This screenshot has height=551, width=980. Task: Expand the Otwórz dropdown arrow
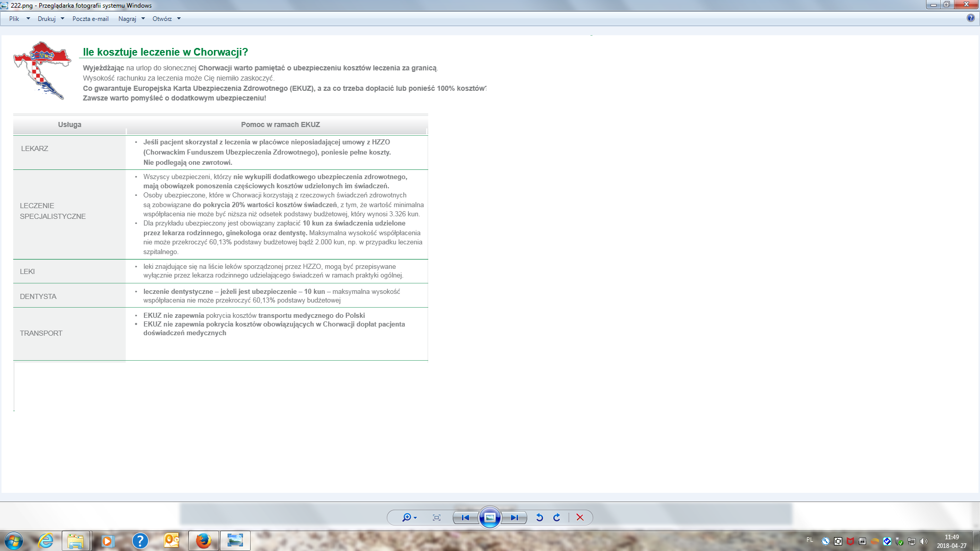coord(179,19)
